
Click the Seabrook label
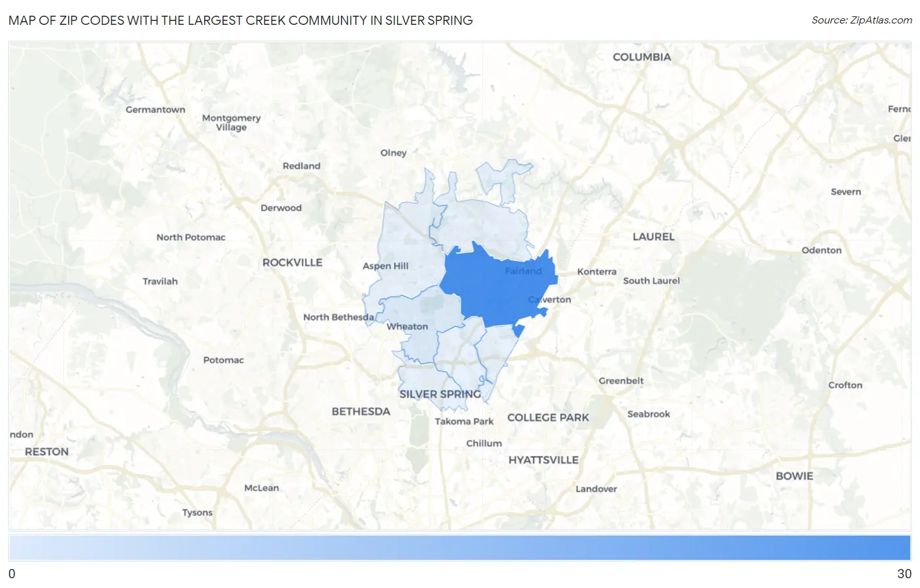click(x=648, y=414)
